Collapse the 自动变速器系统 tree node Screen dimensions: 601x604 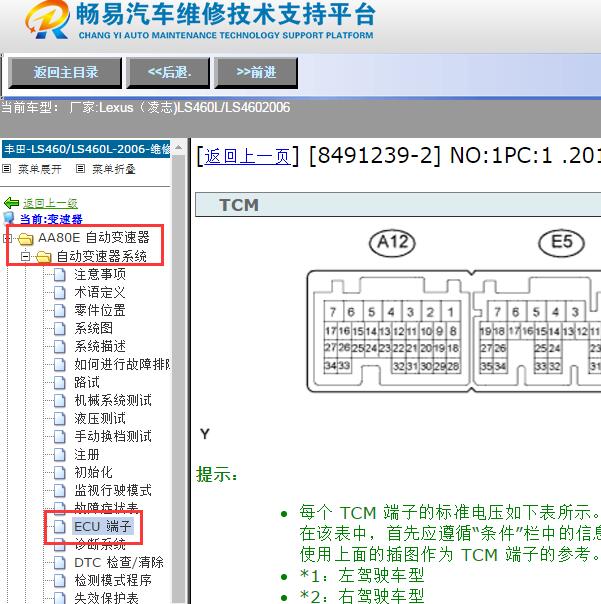tap(25, 256)
